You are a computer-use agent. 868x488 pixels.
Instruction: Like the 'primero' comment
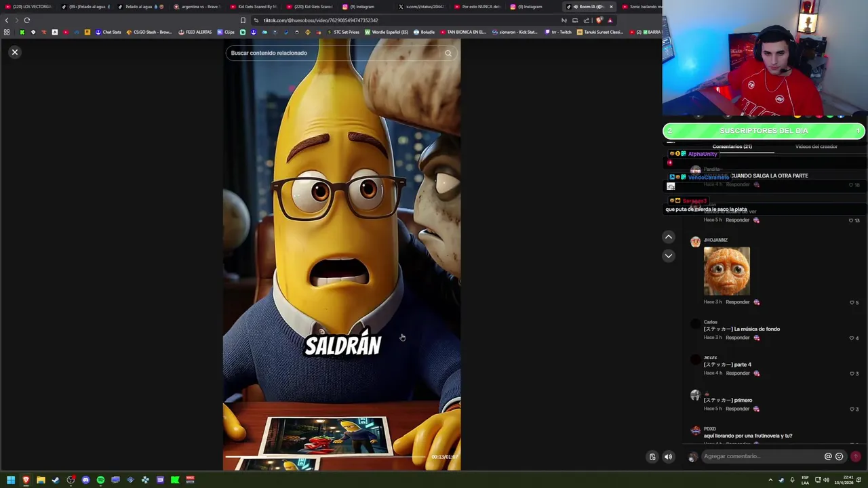[852, 409]
